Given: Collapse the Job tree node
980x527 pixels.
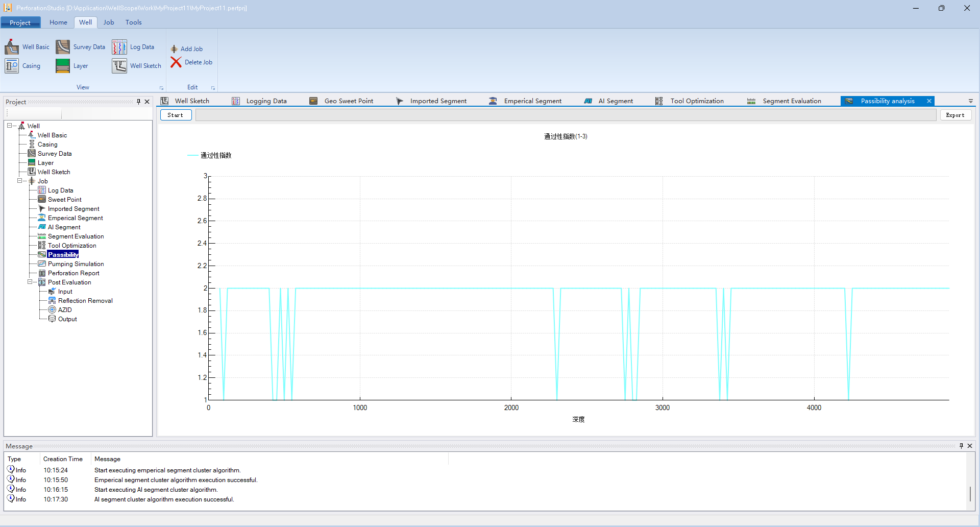Looking at the screenshot, I should coord(19,181).
